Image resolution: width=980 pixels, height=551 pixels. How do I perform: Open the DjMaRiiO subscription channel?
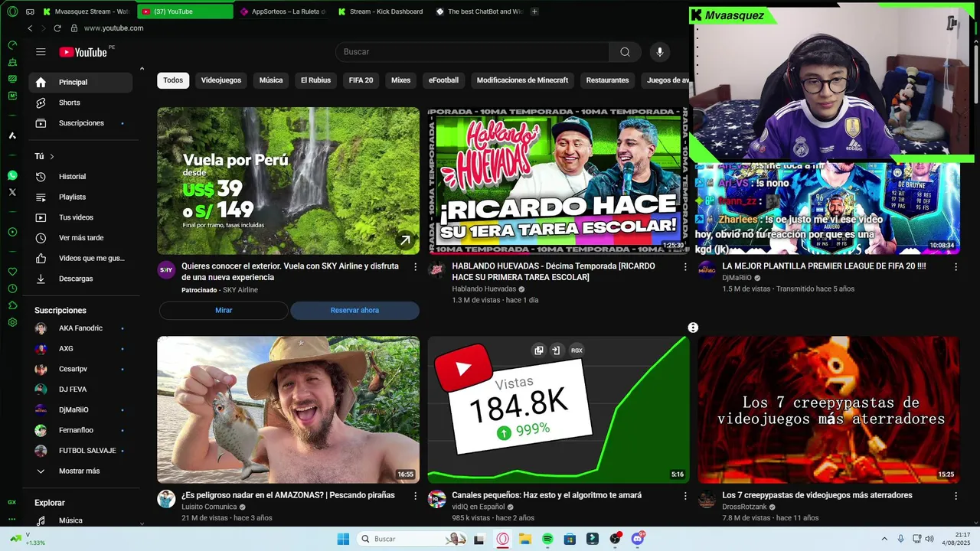click(x=80, y=409)
